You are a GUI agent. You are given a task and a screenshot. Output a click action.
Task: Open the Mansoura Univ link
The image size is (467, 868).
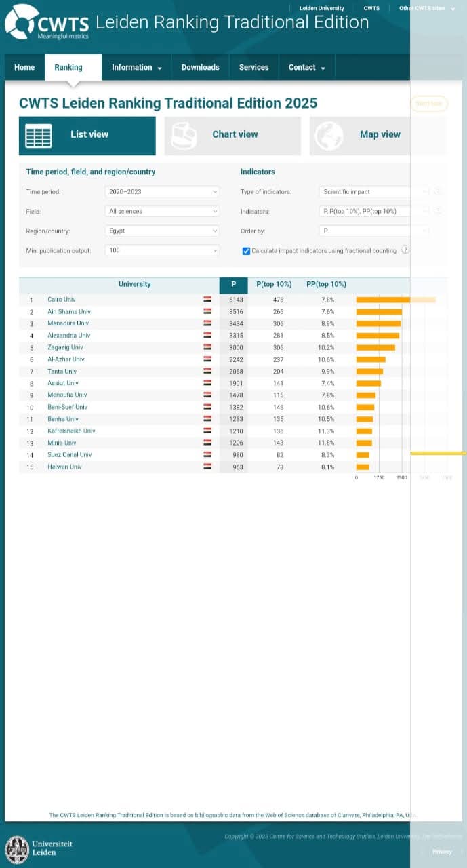68,324
